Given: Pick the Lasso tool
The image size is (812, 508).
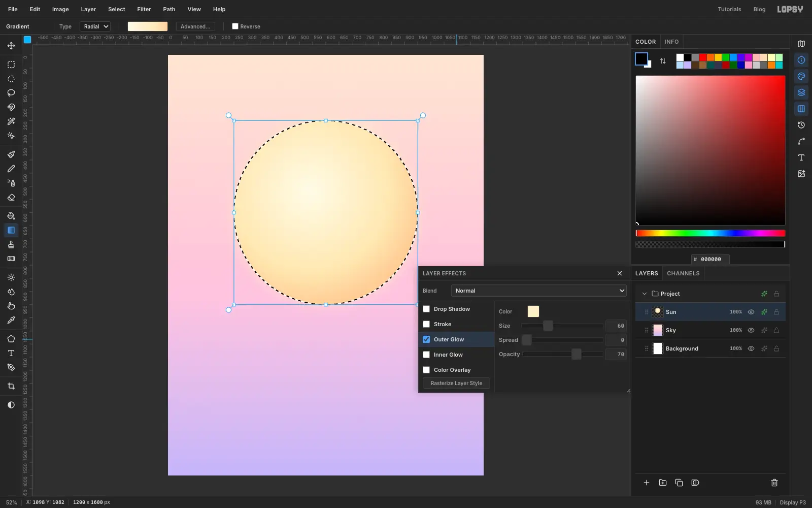Looking at the screenshot, I should coord(11,93).
